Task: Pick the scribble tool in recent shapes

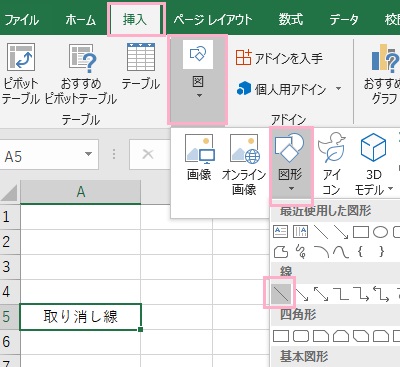Action: point(300,252)
